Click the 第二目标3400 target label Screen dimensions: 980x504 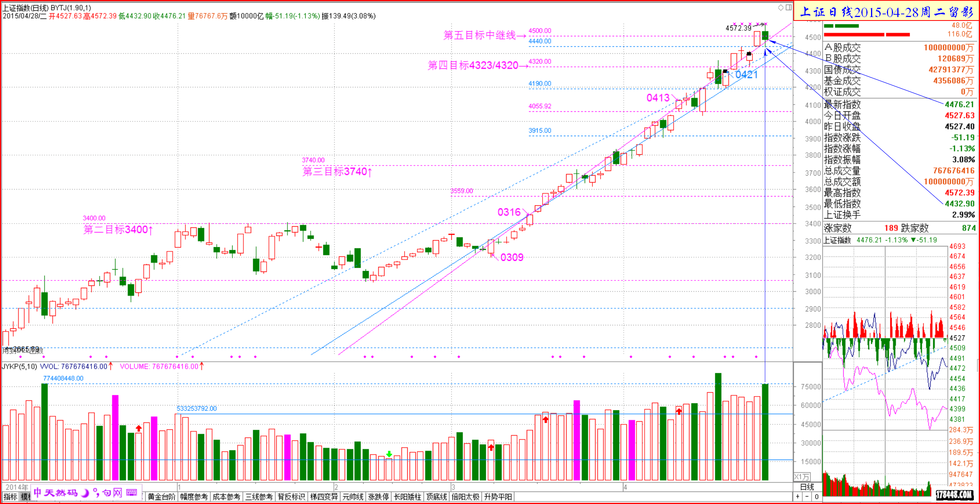coord(118,229)
